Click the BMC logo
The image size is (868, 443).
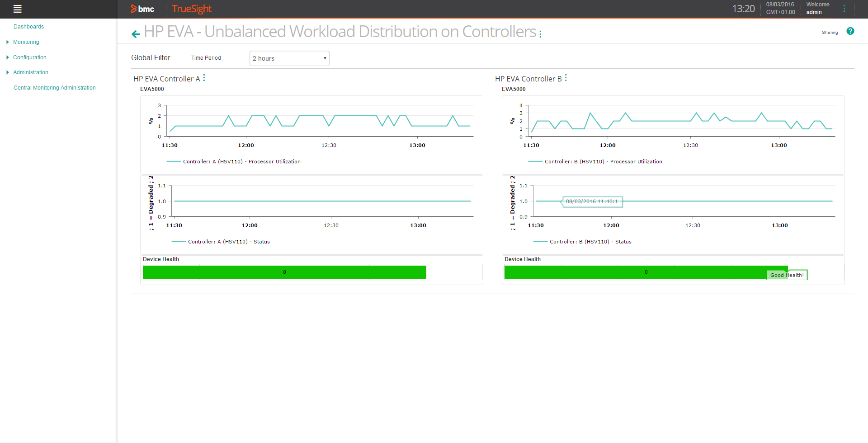tap(142, 9)
